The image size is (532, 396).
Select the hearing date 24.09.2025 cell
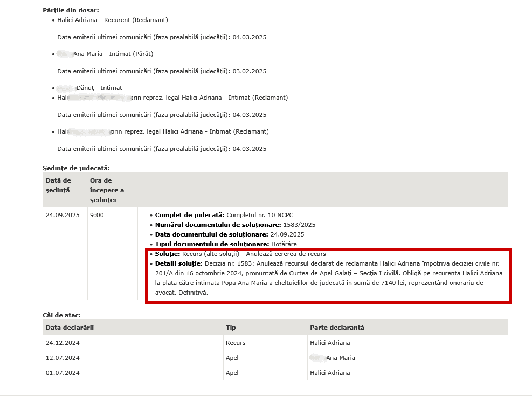click(63, 215)
